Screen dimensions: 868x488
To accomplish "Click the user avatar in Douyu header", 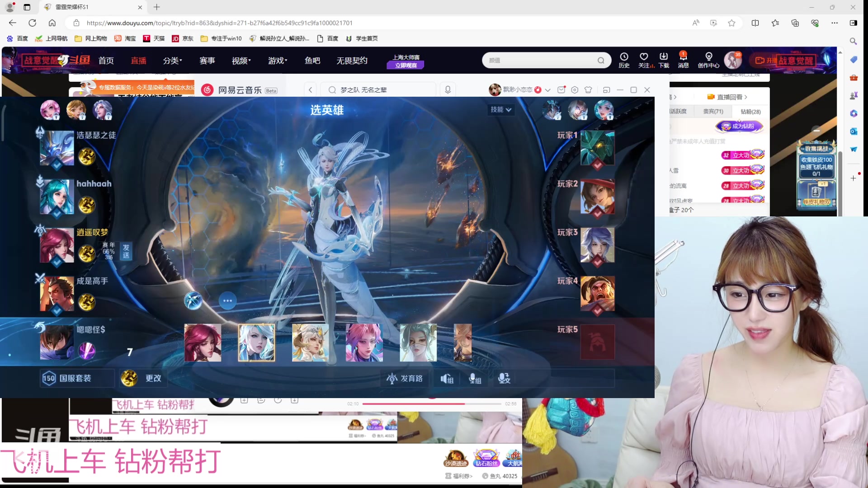I will coord(732,60).
